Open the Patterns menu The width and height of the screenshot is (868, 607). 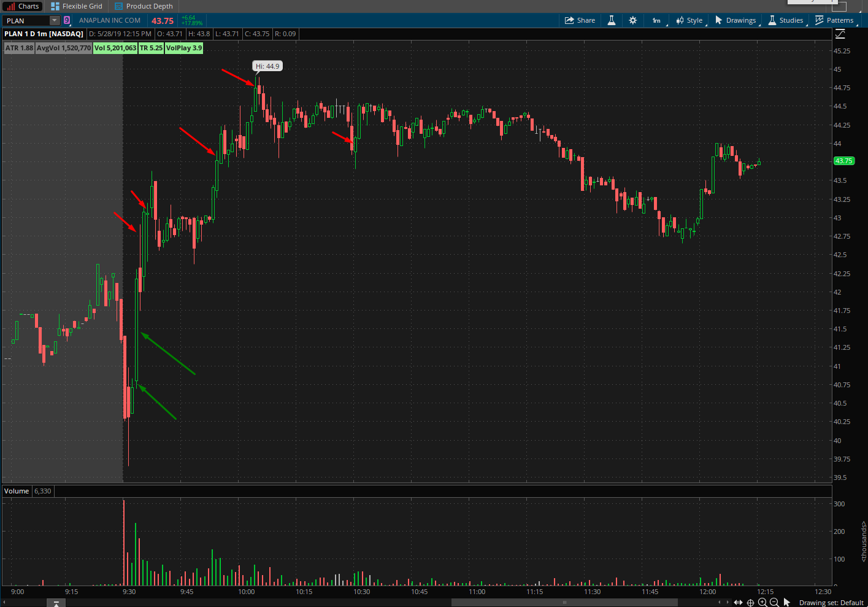pos(834,20)
